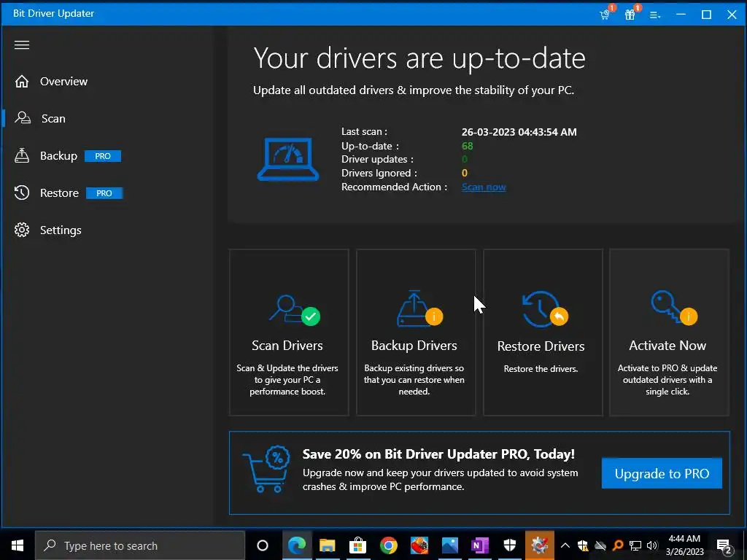747x560 pixels.
Task: Click the Save 20% promotional headline
Action: pos(438,454)
